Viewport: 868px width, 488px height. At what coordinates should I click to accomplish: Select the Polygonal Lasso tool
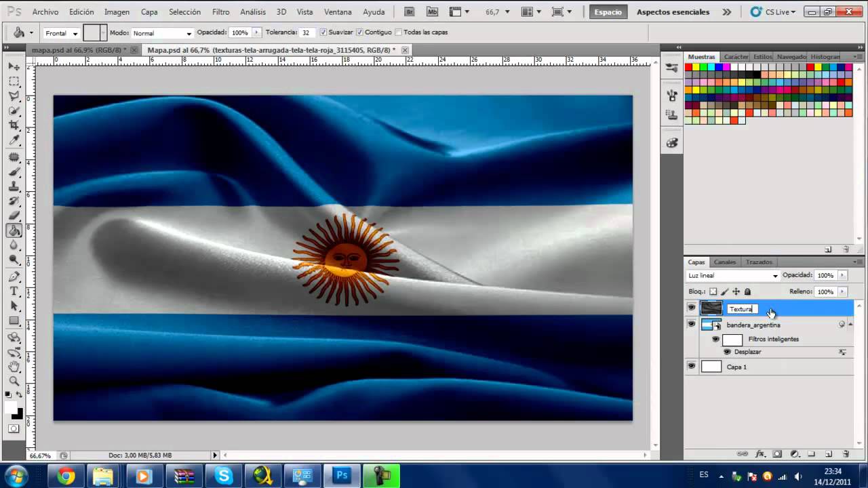(x=14, y=96)
